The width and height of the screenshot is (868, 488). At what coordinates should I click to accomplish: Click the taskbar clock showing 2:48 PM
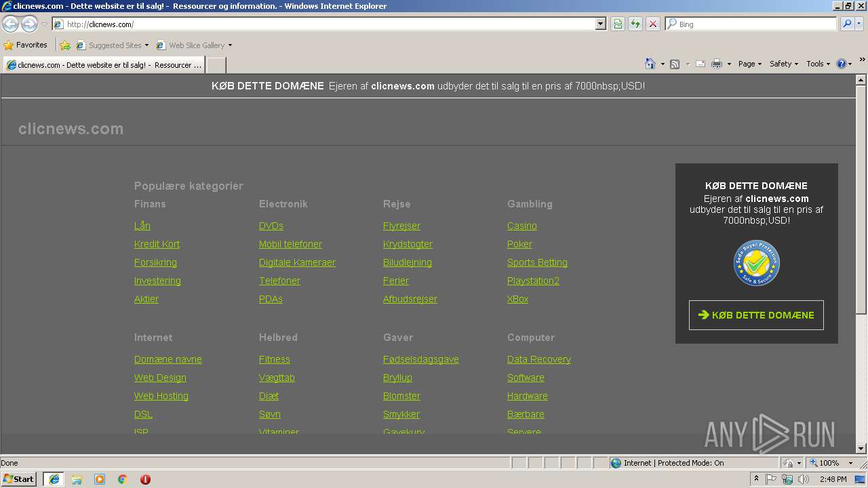pyautogui.click(x=833, y=479)
